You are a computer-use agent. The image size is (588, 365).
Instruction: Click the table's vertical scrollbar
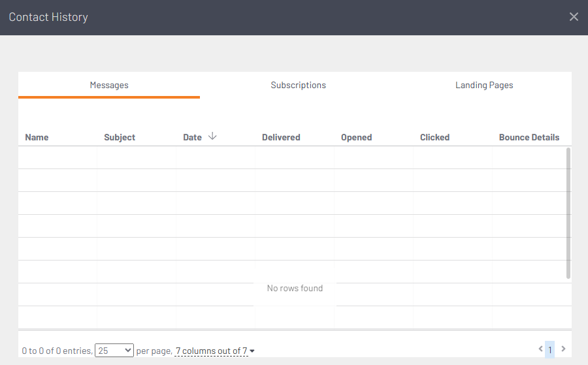[568, 214]
